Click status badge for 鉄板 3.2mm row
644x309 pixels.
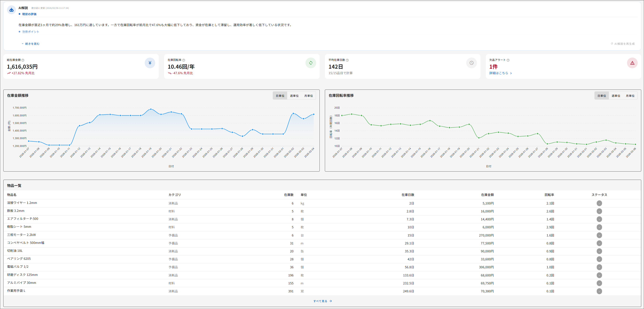coord(599,211)
